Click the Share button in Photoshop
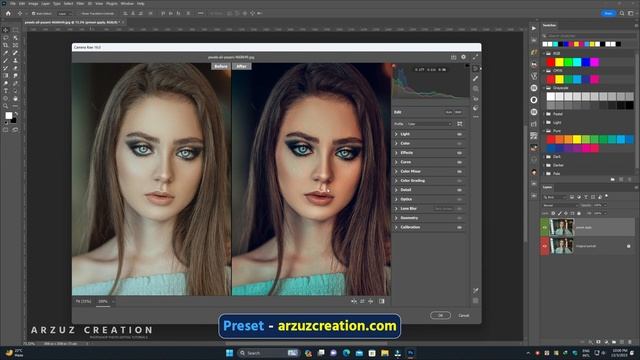The image size is (640, 360). coord(608,13)
